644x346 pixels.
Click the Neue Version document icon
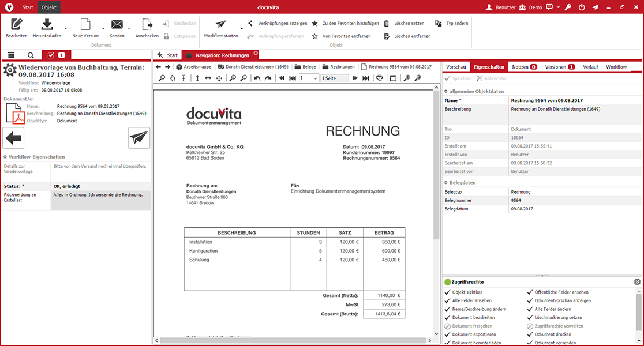pos(85,25)
